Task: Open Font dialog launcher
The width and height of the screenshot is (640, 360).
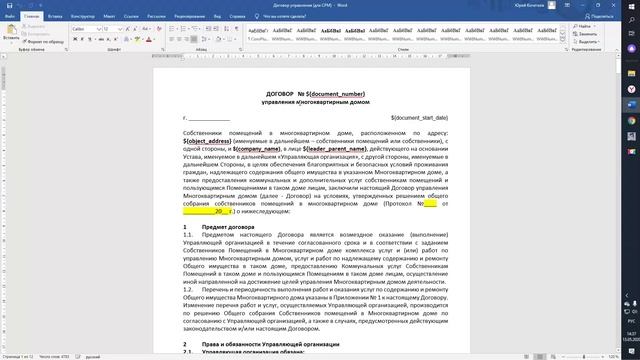Action: pos(162,49)
